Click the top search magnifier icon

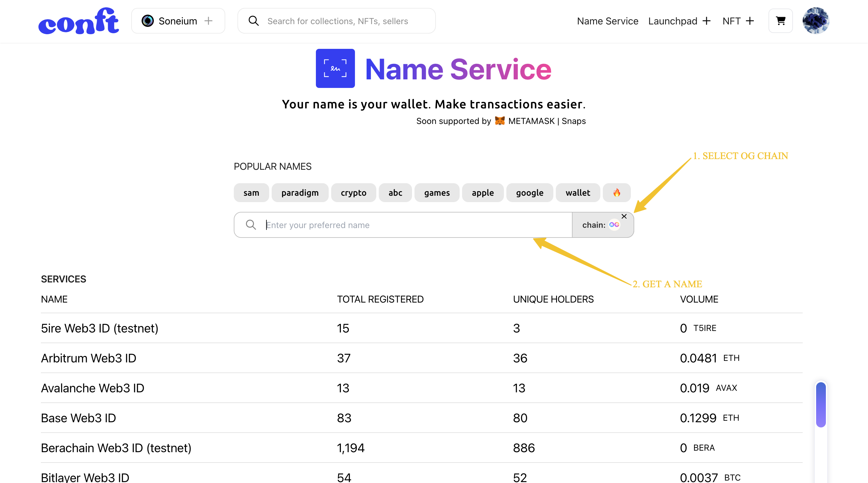253,21
